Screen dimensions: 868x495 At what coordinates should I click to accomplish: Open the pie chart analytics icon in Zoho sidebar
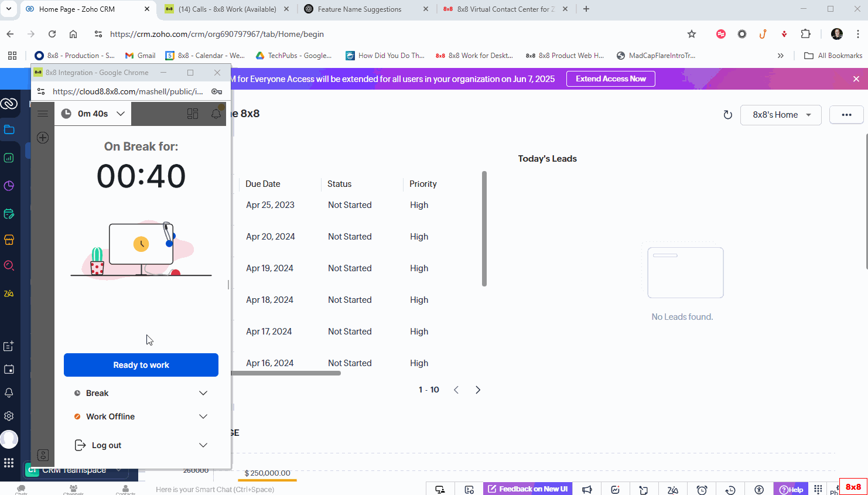click(x=9, y=186)
